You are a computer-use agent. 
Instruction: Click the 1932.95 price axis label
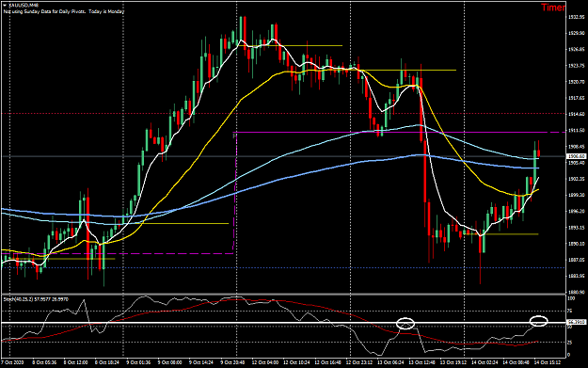point(577,17)
